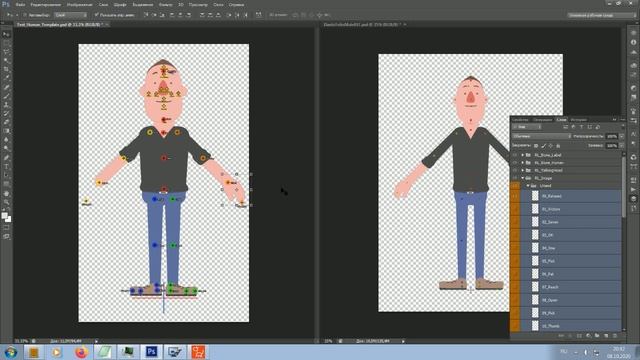Open the File (Файл) menu
Screen dimensions: 640x360
point(20,4)
